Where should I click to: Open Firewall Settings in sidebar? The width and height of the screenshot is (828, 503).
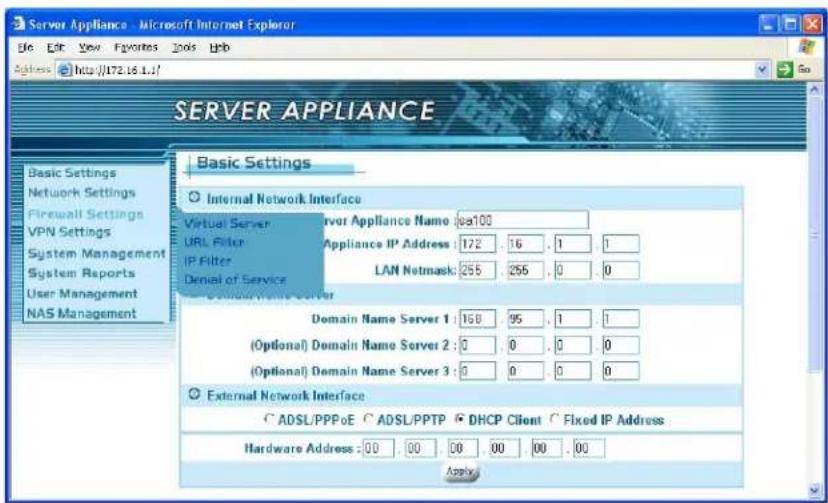[x=86, y=214]
